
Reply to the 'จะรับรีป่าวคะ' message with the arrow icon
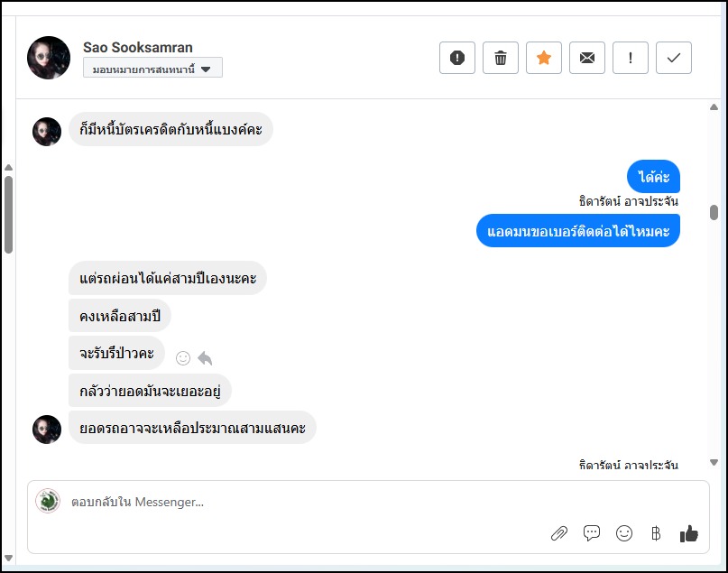click(205, 358)
